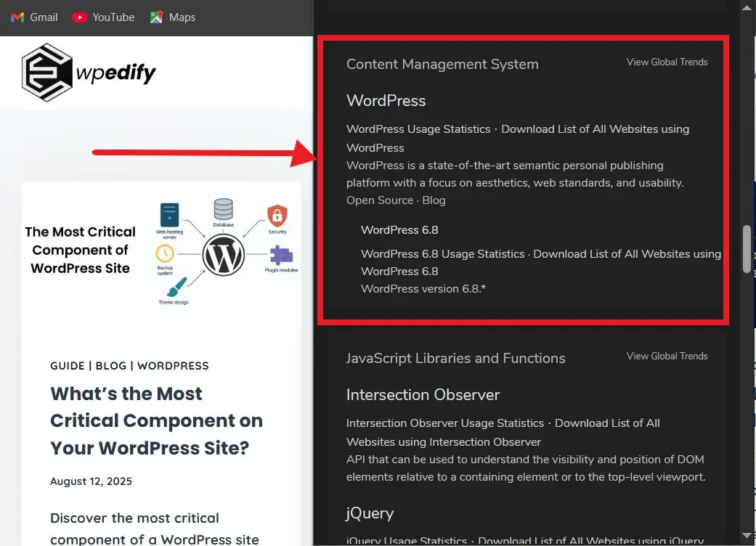Open the Maps bookmark icon
The height and width of the screenshot is (546, 756).
point(156,17)
